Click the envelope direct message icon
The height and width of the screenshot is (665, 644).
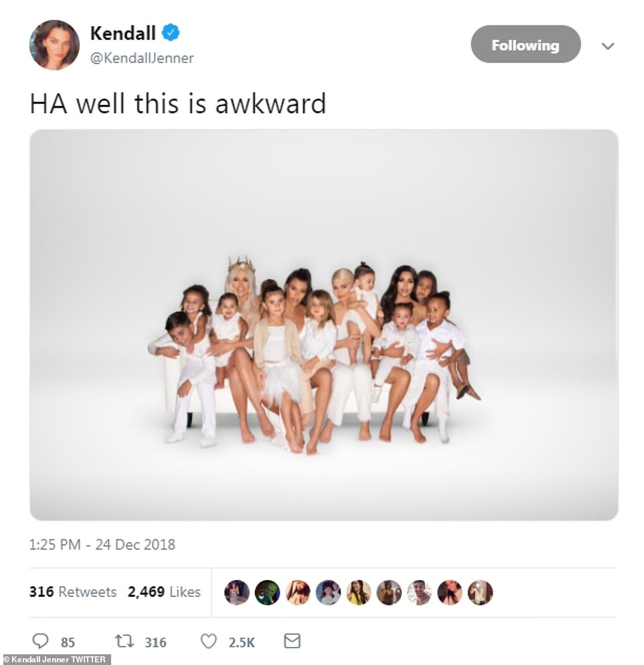click(x=292, y=641)
